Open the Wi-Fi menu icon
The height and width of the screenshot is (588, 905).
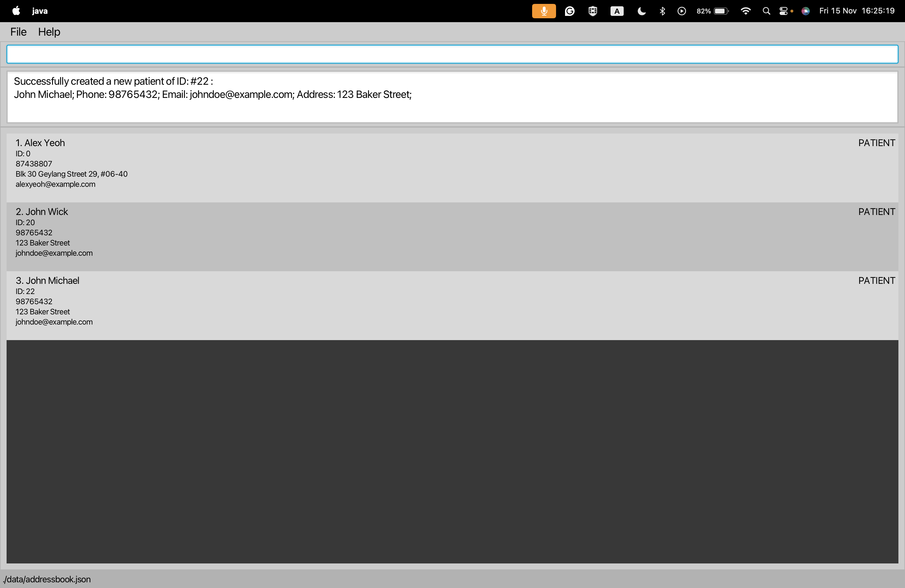[745, 11]
